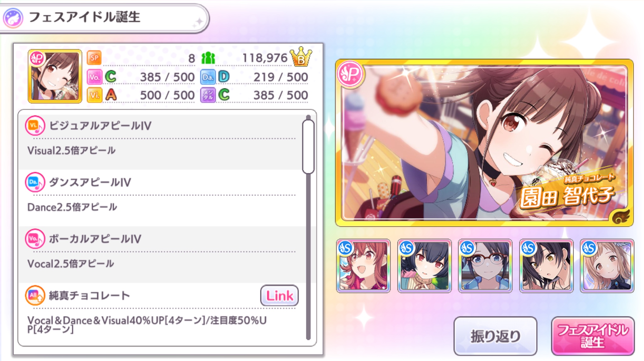Select the blonde support idol thumbnail

click(607, 266)
